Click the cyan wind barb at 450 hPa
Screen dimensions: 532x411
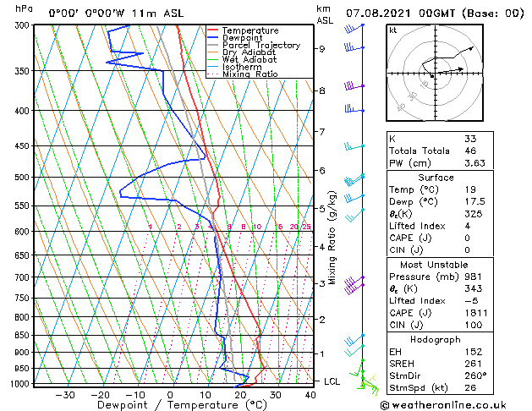click(x=354, y=147)
